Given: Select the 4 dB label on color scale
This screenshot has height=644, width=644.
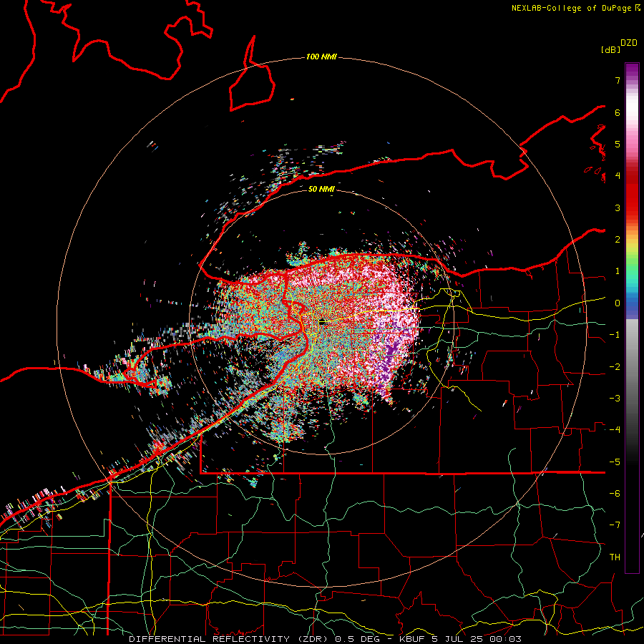Looking at the screenshot, I should click(x=618, y=176).
